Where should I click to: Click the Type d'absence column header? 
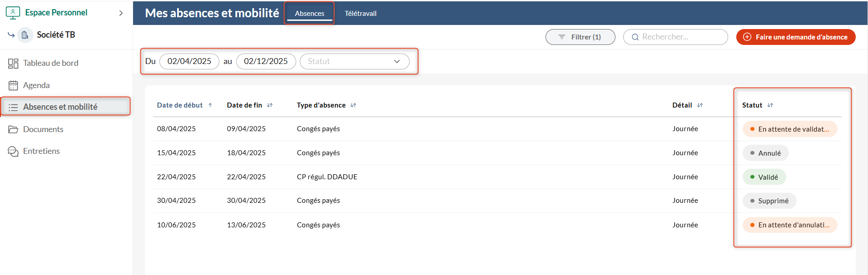pyautogui.click(x=321, y=105)
